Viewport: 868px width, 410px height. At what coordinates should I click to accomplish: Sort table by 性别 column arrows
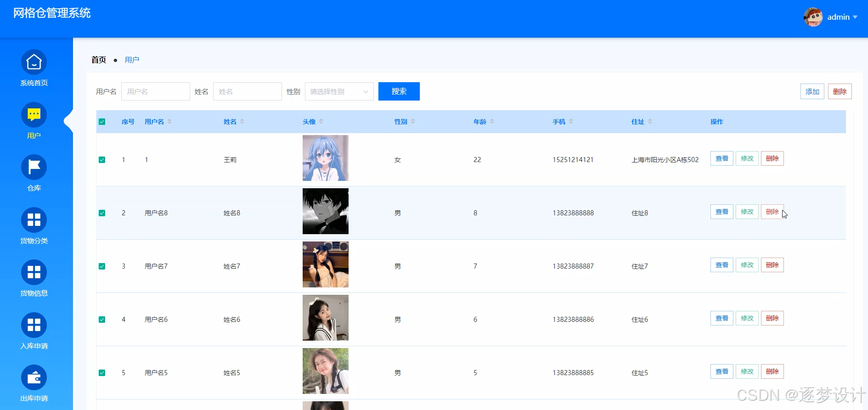pos(413,122)
